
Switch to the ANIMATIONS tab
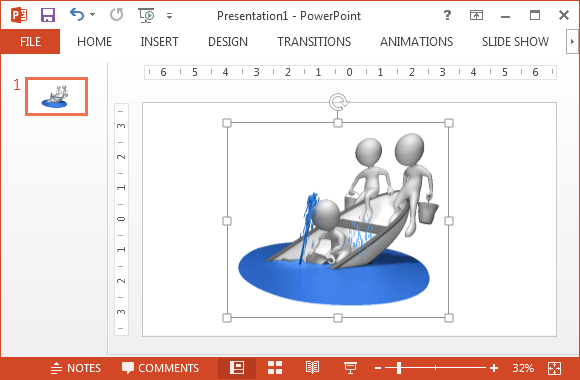(417, 42)
